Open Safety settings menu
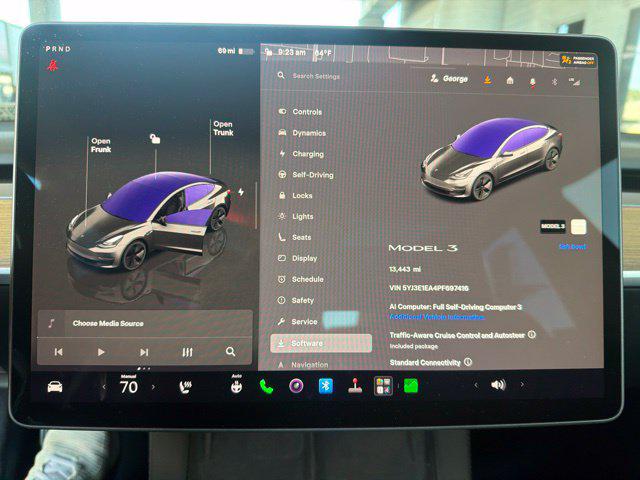 pyautogui.click(x=296, y=300)
